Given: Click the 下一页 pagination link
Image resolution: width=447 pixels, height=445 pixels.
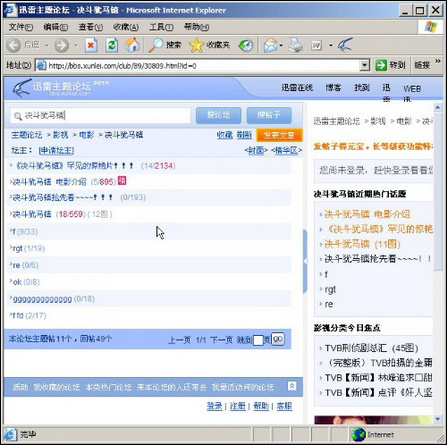Looking at the screenshot, I should click(x=221, y=340).
